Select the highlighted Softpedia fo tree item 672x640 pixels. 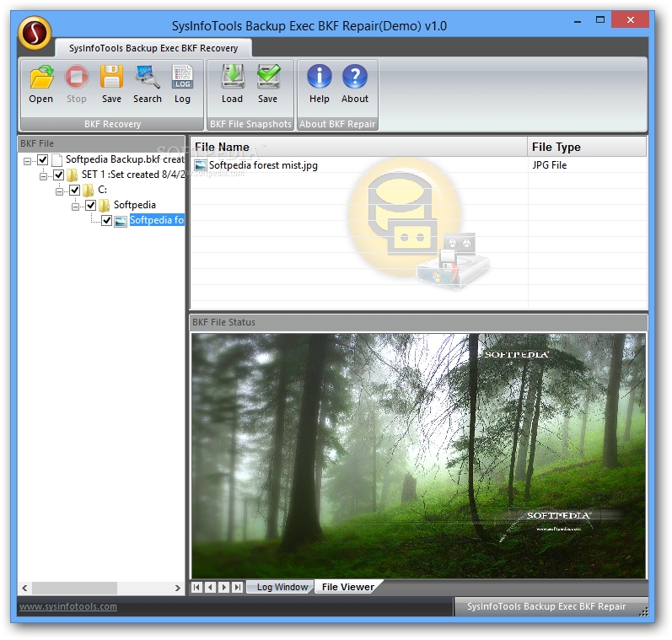click(157, 220)
